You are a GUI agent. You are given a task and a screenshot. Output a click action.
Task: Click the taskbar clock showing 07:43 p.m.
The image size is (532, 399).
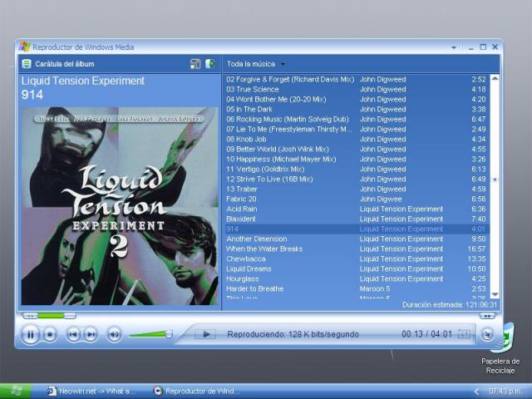click(505, 392)
